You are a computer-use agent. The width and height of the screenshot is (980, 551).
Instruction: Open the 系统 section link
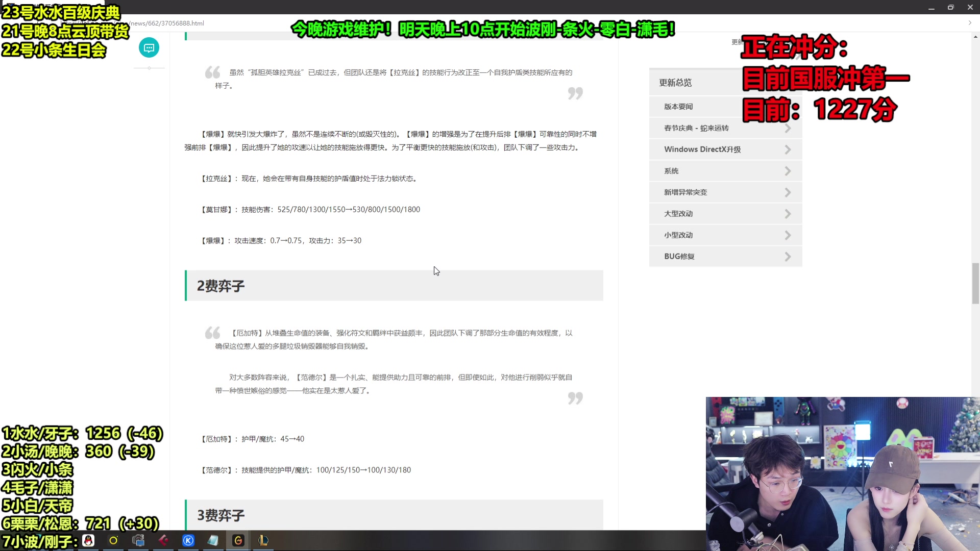point(725,170)
